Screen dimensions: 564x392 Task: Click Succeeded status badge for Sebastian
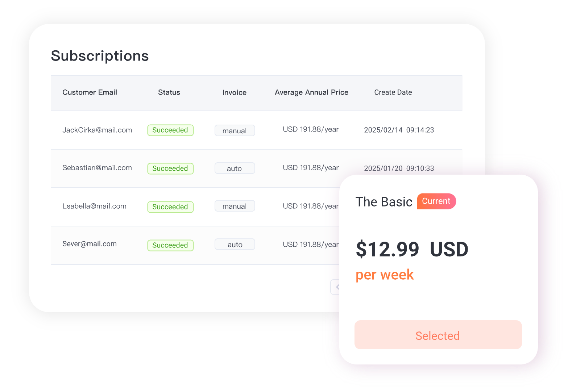(170, 168)
